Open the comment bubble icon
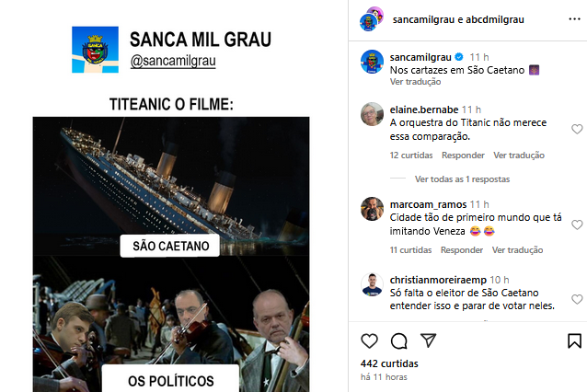Screen dimensions: 587x392 tap(398, 340)
